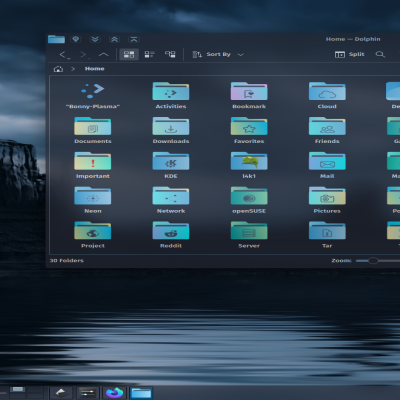Image resolution: width=400 pixels, height=400 pixels.
Task: Click the Dolphin folder icon in title bar
Action: point(56,39)
